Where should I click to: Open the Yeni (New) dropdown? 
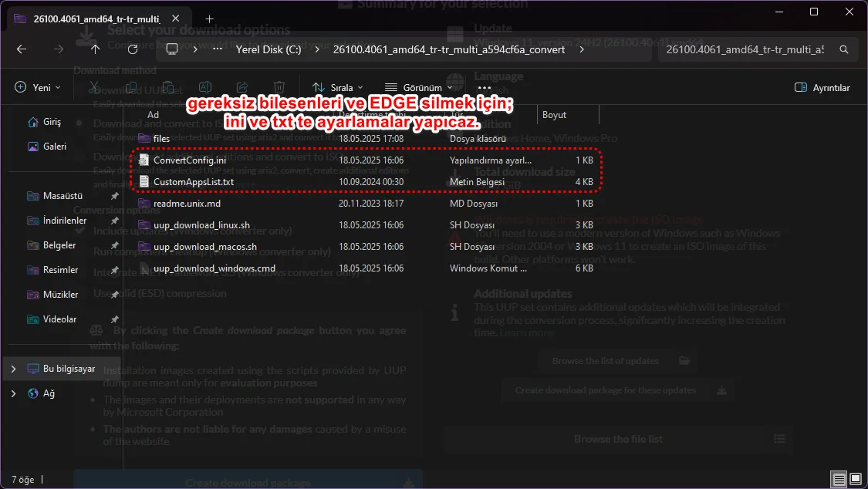click(38, 87)
